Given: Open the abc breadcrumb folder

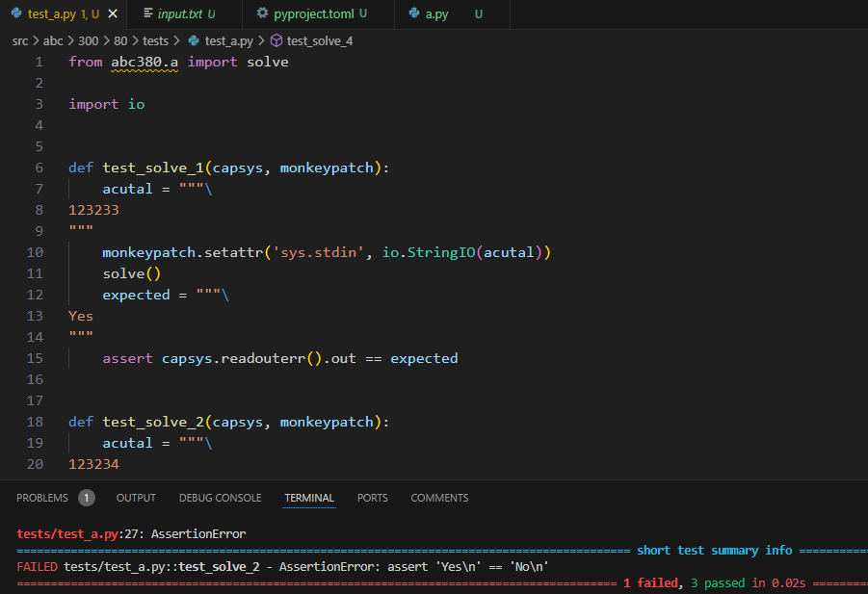Looking at the screenshot, I should pos(53,41).
